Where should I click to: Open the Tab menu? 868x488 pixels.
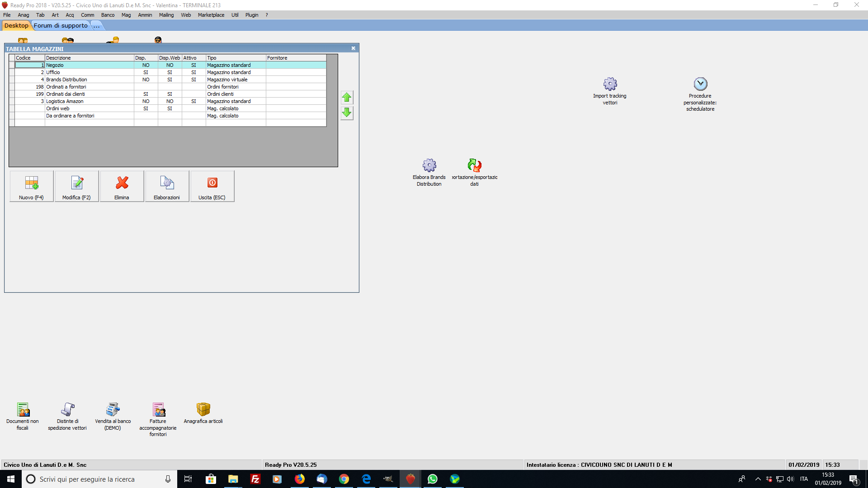pos(40,15)
